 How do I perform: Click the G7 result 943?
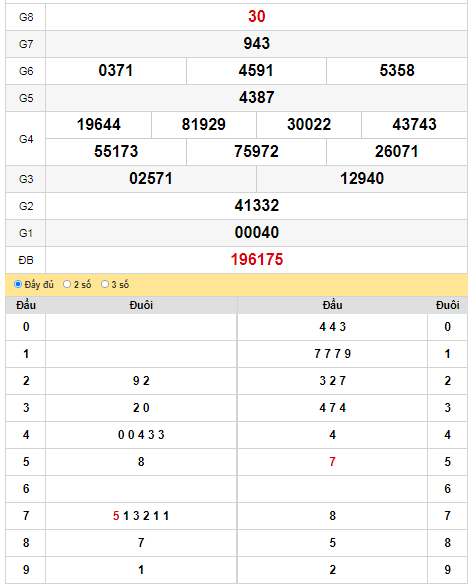click(257, 43)
